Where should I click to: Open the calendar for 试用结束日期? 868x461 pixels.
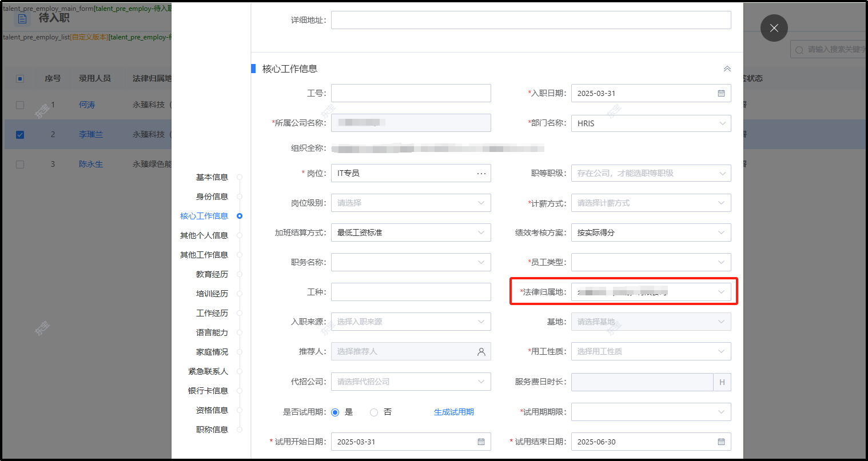click(722, 441)
